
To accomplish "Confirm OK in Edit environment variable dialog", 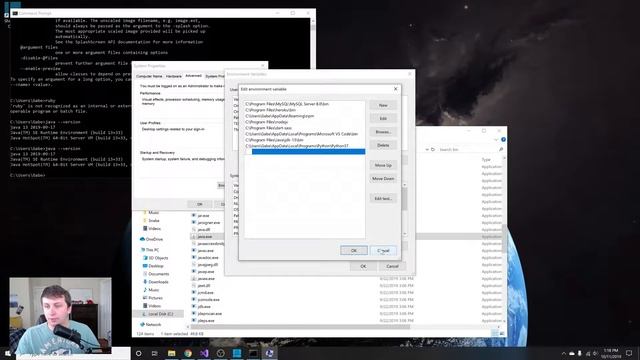I will tap(354, 250).
